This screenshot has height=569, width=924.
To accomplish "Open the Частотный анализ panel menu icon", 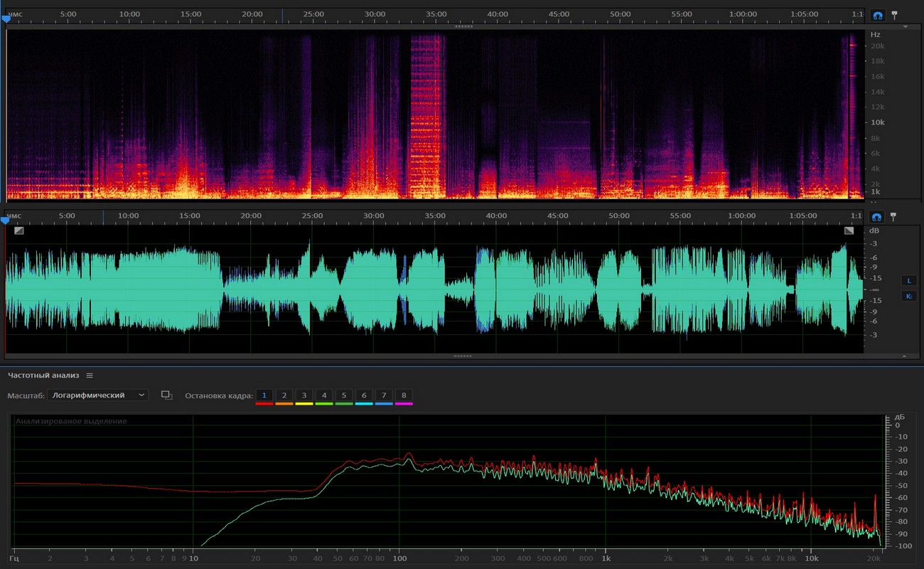I will (x=90, y=376).
